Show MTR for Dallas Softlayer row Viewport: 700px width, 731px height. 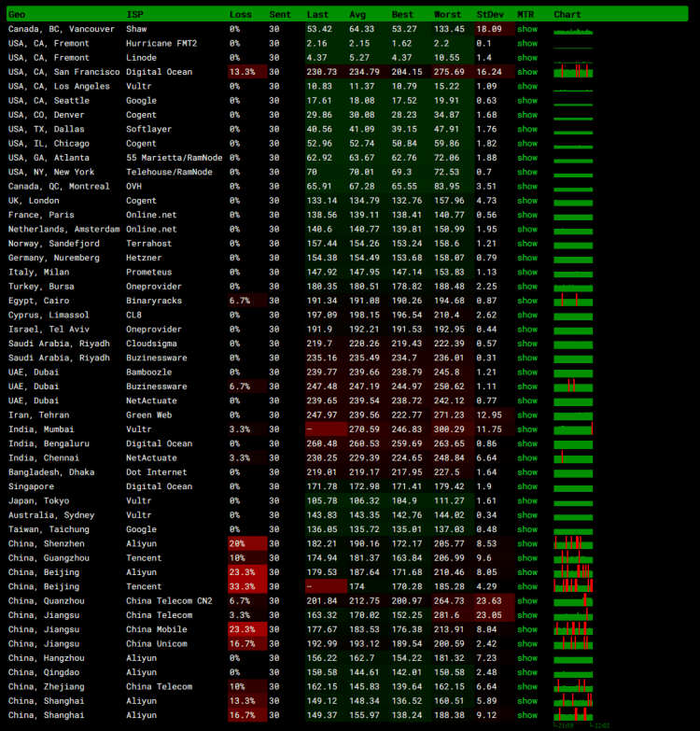click(x=527, y=129)
